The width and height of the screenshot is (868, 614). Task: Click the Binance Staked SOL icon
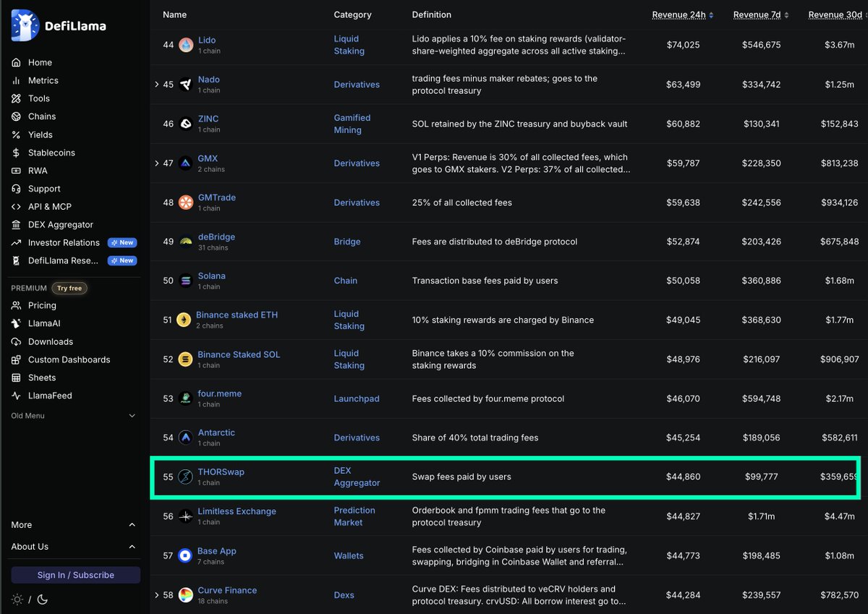pyautogui.click(x=185, y=359)
